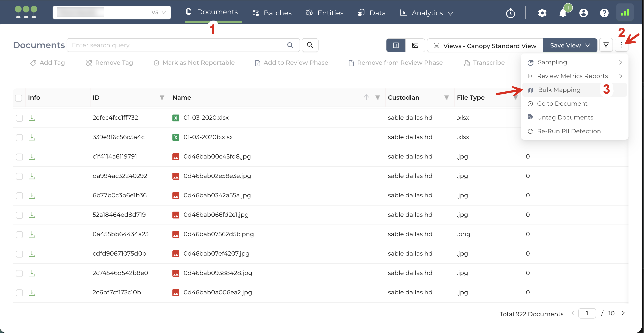Viewport: 644px width, 333px height.
Task: Click the funnel filter icon beside Save View
Action: [606, 45]
